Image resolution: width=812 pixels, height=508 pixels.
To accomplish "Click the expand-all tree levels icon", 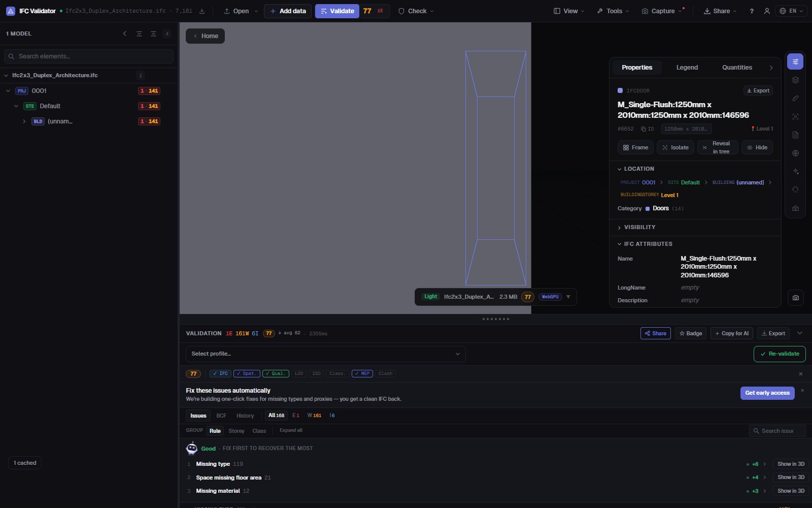I will (139, 34).
